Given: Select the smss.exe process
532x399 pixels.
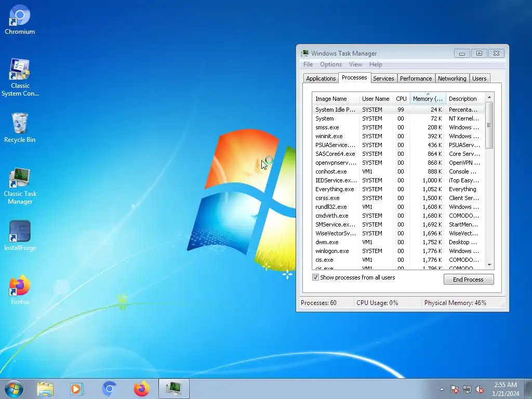Looking at the screenshot, I should [398, 127].
